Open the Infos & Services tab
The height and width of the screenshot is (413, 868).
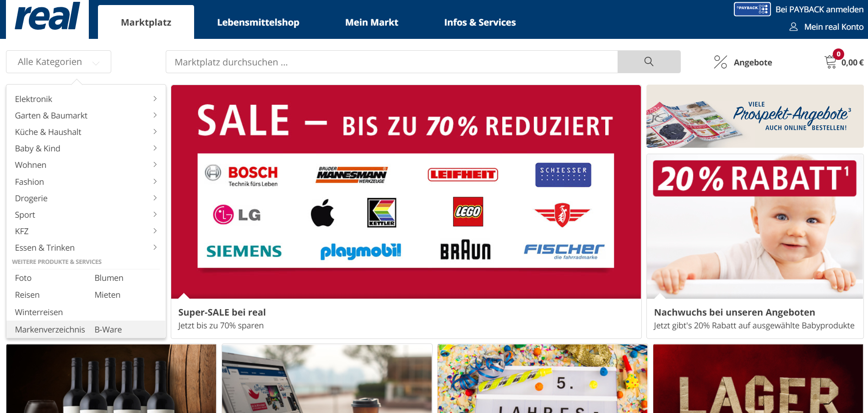(480, 22)
